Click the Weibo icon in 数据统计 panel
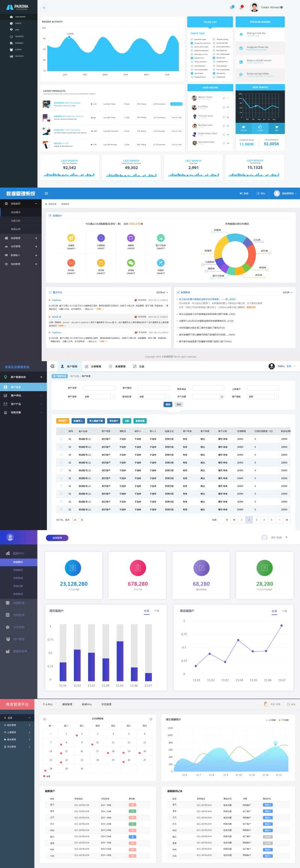This screenshot has height=868, width=300. click(71, 238)
